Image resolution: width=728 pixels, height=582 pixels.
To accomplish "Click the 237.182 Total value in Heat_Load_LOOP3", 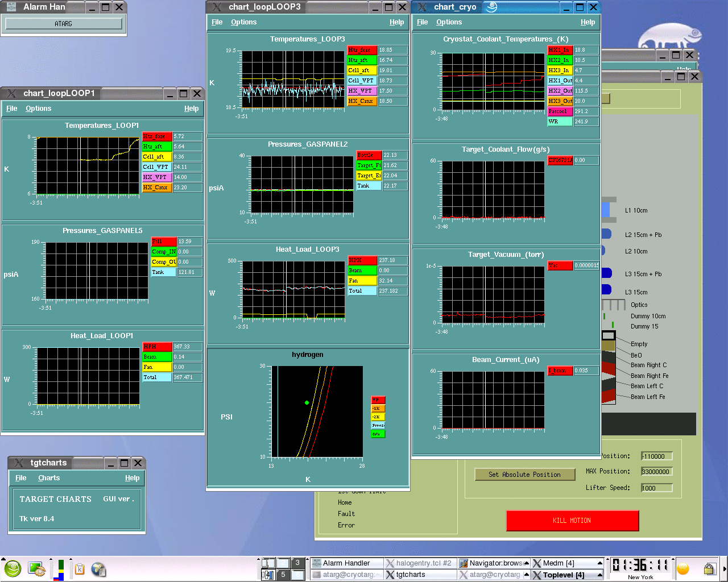I will 392,291.
